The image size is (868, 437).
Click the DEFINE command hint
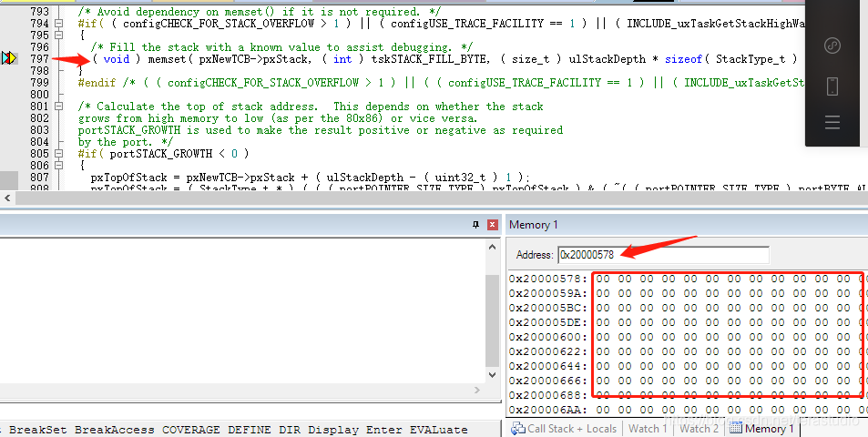tap(250, 430)
